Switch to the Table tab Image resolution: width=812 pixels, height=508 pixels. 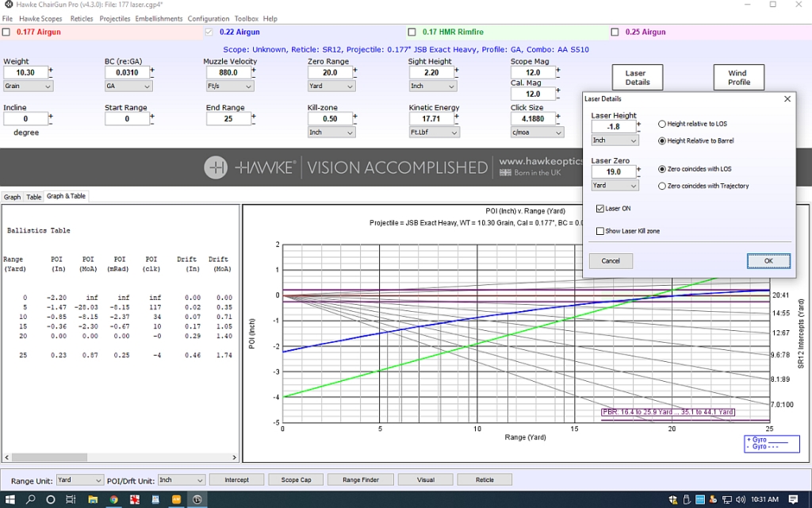(x=33, y=197)
